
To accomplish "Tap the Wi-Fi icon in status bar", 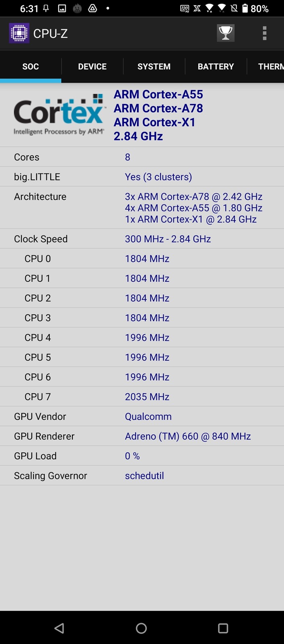I will click(x=209, y=8).
